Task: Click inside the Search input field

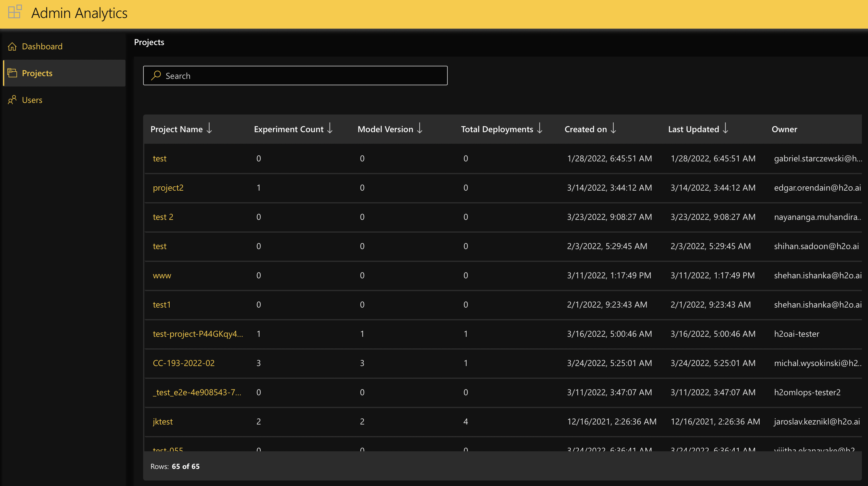Action: pos(295,76)
